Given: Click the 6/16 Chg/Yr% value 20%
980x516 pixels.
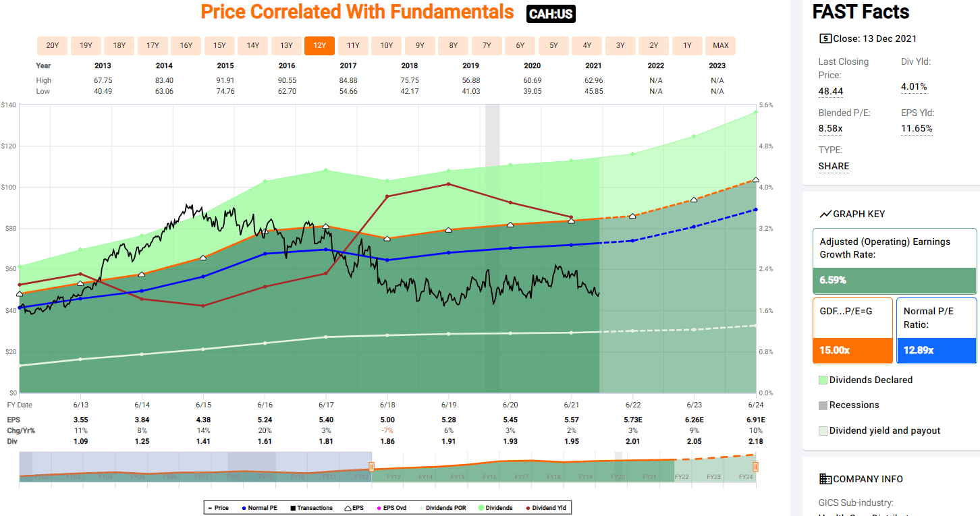Looking at the screenshot, I should coord(265,430).
